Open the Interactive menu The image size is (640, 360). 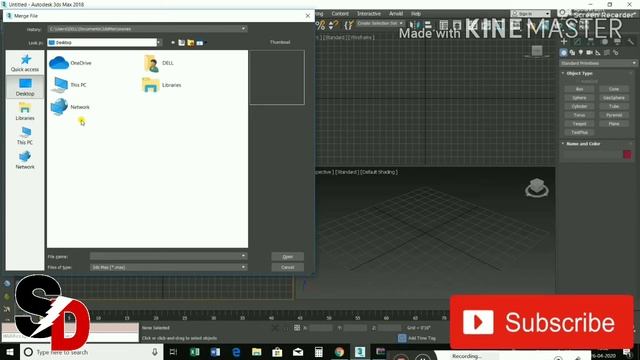(x=369, y=13)
